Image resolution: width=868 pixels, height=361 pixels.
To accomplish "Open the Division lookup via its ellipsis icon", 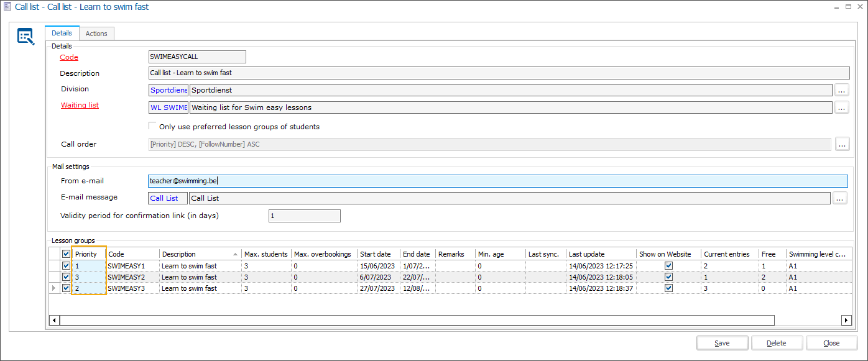I will (842, 90).
